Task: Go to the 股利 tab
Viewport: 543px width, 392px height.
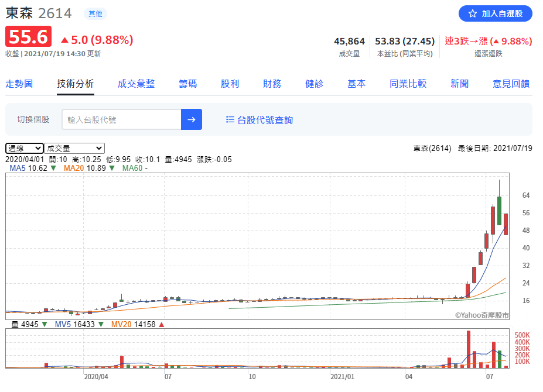Action: pos(230,84)
